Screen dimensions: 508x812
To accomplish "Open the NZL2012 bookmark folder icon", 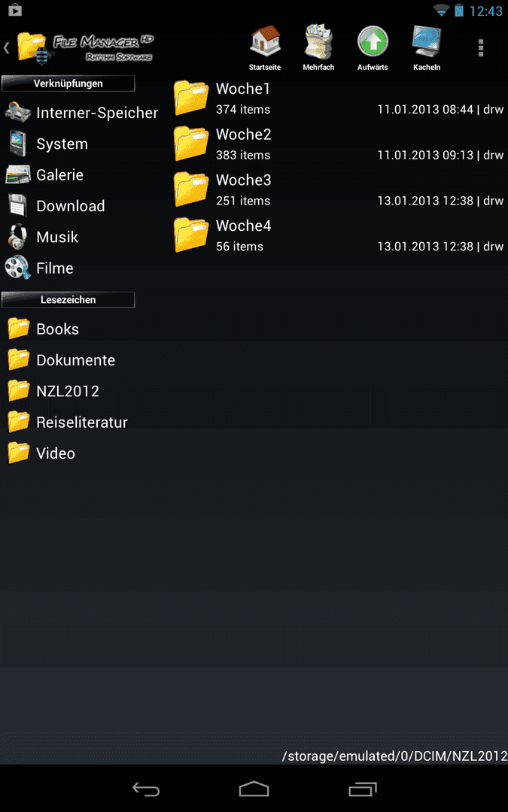I will click(x=19, y=391).
